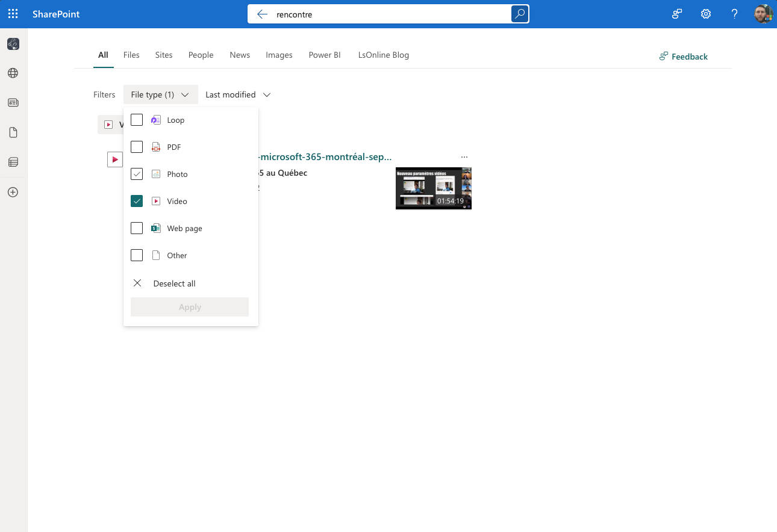Open My news icon in left rail

tap(13, 103)
